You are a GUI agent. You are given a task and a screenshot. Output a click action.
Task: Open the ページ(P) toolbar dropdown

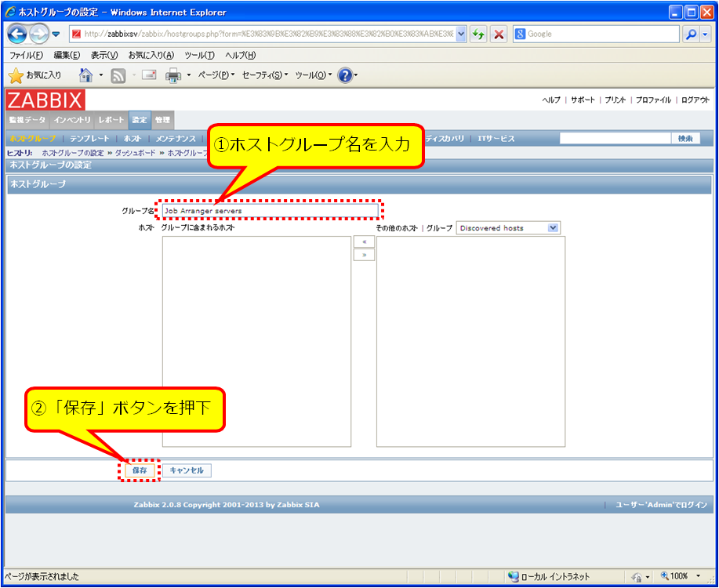[216, 74]
